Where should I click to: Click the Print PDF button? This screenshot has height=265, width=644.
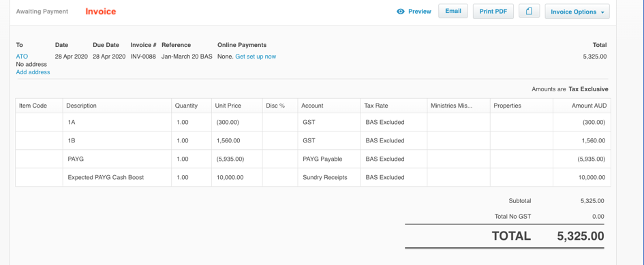(x=493, y=12)
